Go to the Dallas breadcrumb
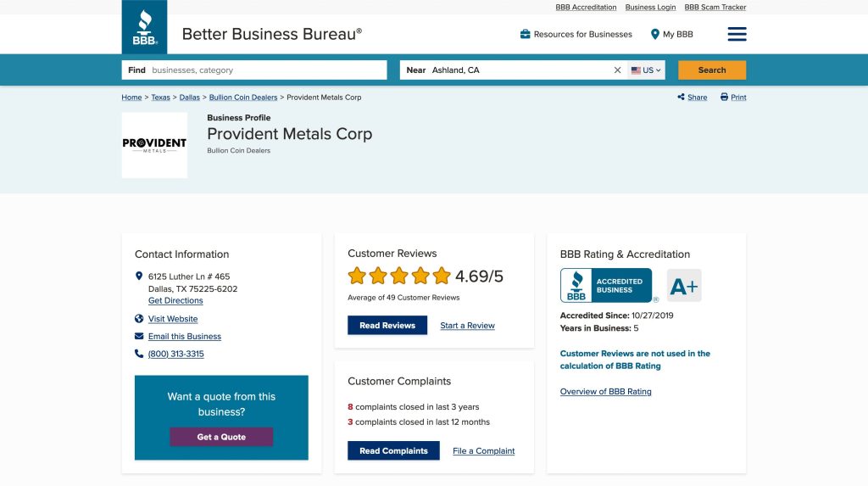868x486 pixels. click(x=189, y=98)
